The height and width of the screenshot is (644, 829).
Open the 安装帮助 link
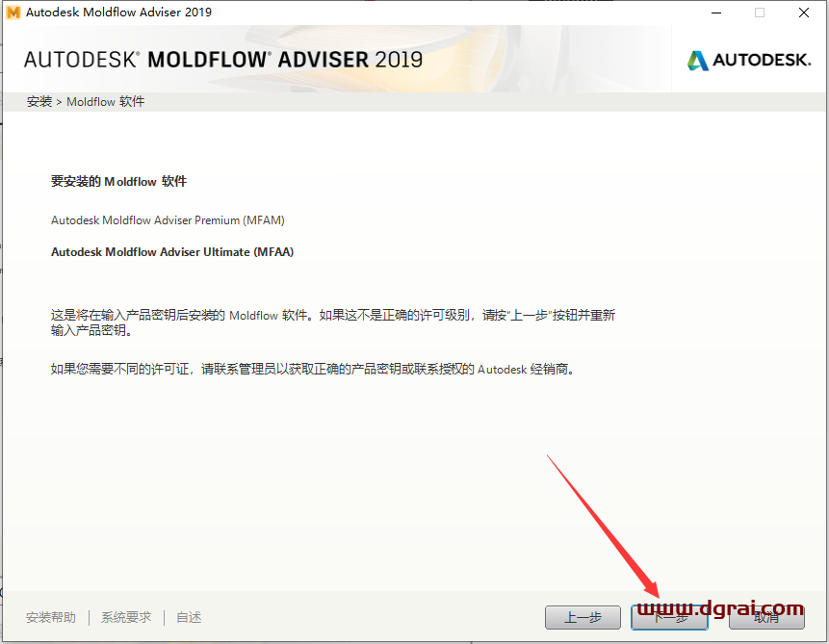tap(51, 618)
